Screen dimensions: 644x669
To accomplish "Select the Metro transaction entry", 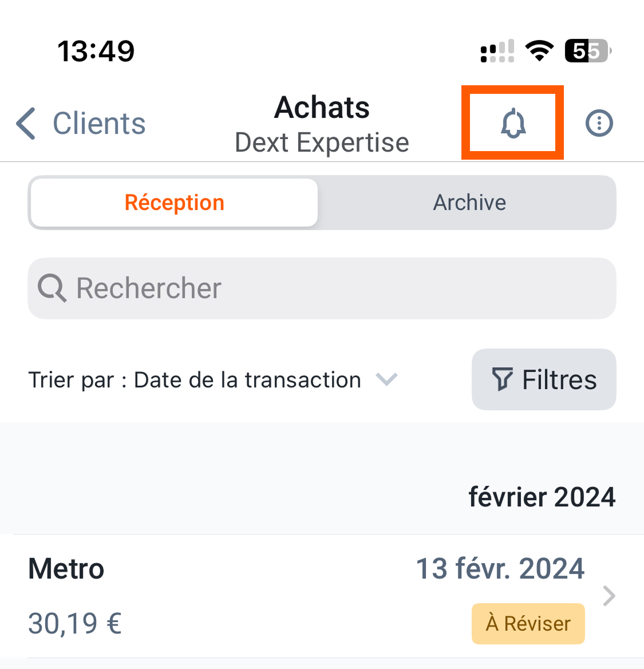I will click(x=322, y=596).
